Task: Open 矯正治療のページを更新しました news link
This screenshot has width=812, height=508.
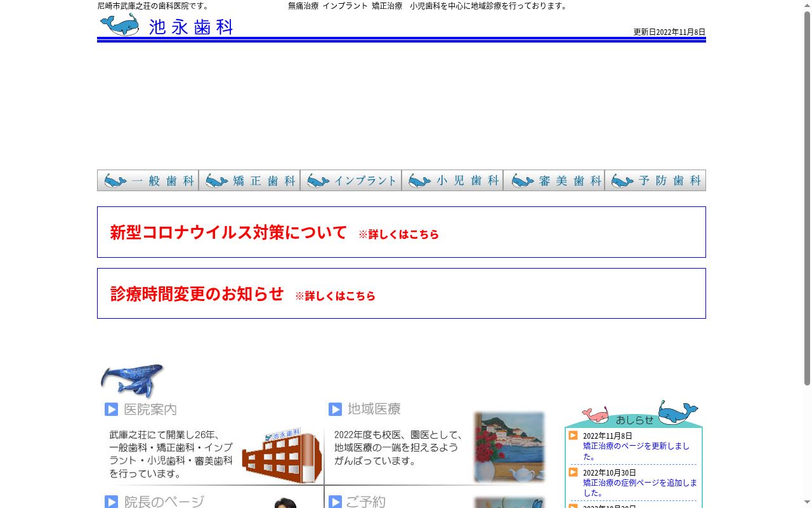Action: coord(636,451)
